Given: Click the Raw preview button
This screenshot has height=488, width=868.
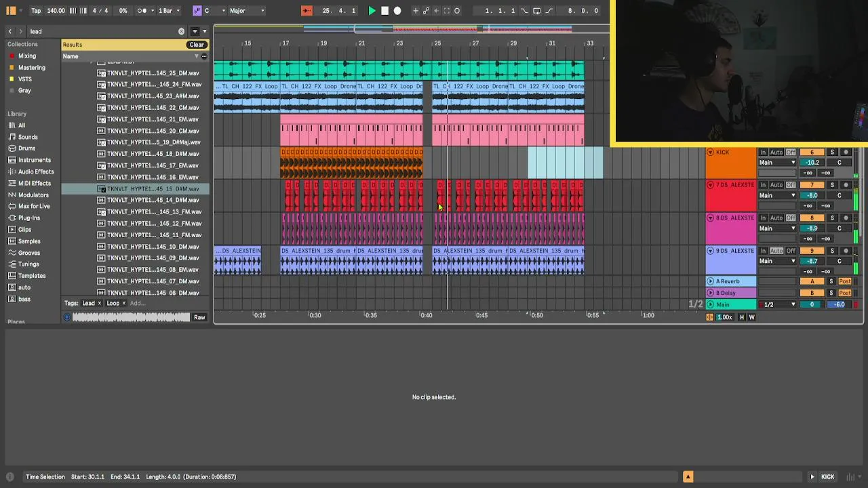Looking at the screenshot, I should [x=199, y=317].
